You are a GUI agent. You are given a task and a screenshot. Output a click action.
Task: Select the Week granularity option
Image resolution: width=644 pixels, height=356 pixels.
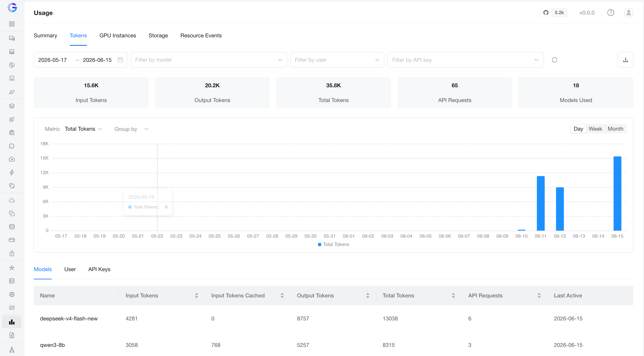click(x=595, y=129)
